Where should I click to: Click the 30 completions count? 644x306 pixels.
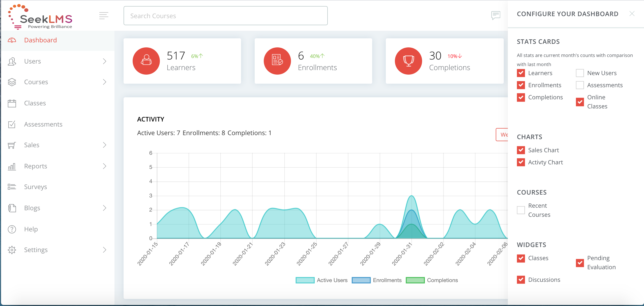coord(435,56)
